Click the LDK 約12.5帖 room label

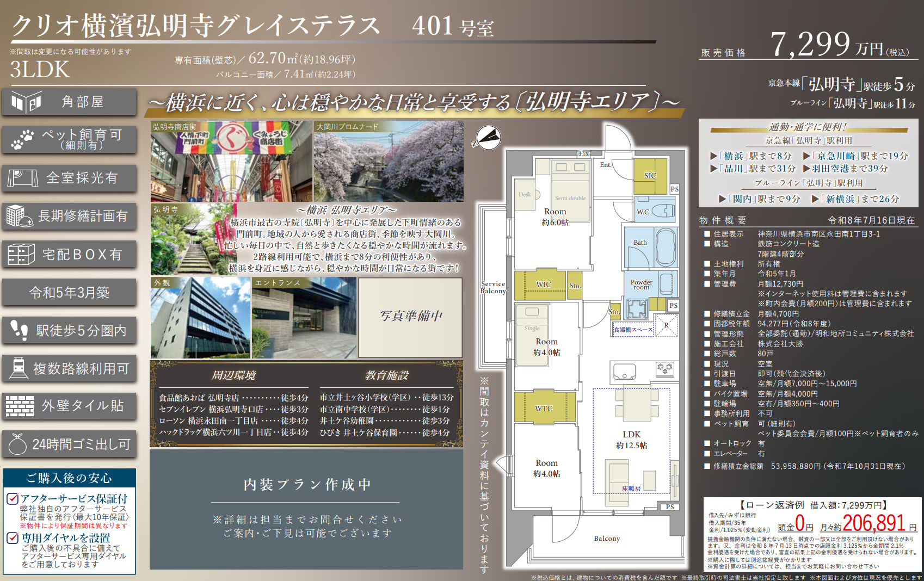(x=632, y=440)
